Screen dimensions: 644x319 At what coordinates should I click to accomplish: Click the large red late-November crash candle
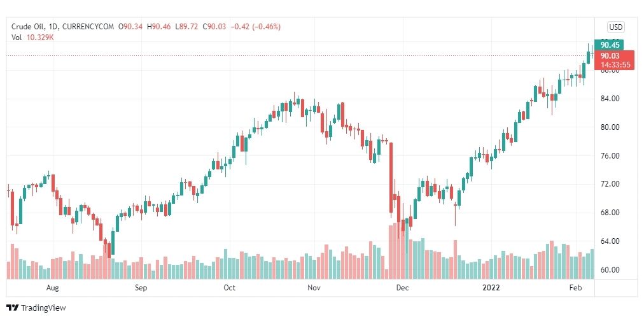(391, 178)
